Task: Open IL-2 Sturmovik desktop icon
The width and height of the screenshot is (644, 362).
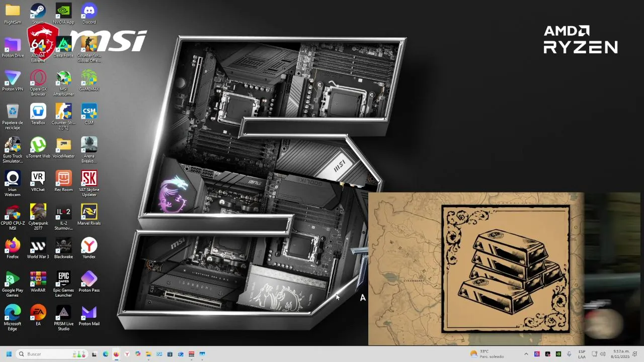Action: pos(63,217)
